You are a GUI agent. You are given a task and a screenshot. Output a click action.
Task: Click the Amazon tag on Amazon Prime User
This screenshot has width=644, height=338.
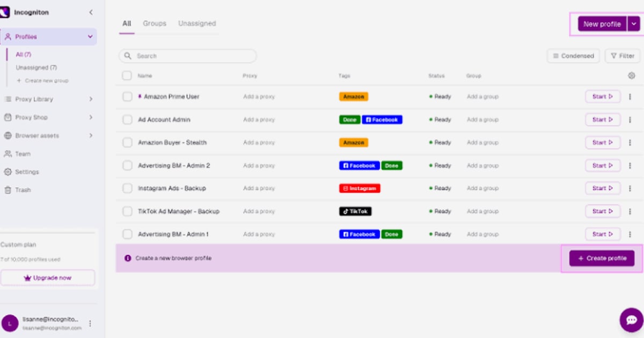354,97
